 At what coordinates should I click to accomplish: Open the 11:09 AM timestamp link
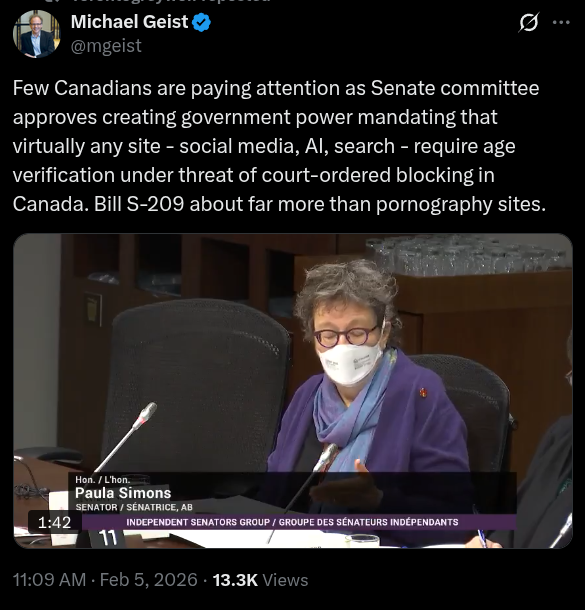click(x=49, y=580)
